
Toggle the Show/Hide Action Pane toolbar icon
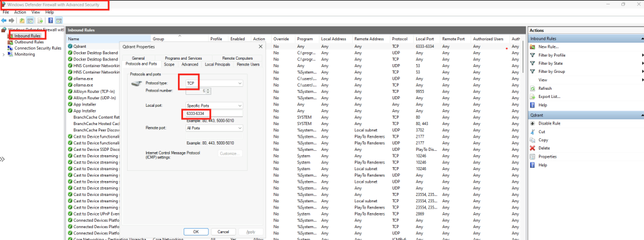pyautogui.click(x=58, y=20)
